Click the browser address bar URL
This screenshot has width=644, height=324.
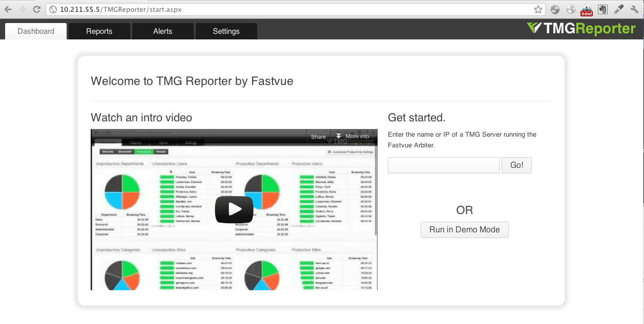(x=120, y=9)
